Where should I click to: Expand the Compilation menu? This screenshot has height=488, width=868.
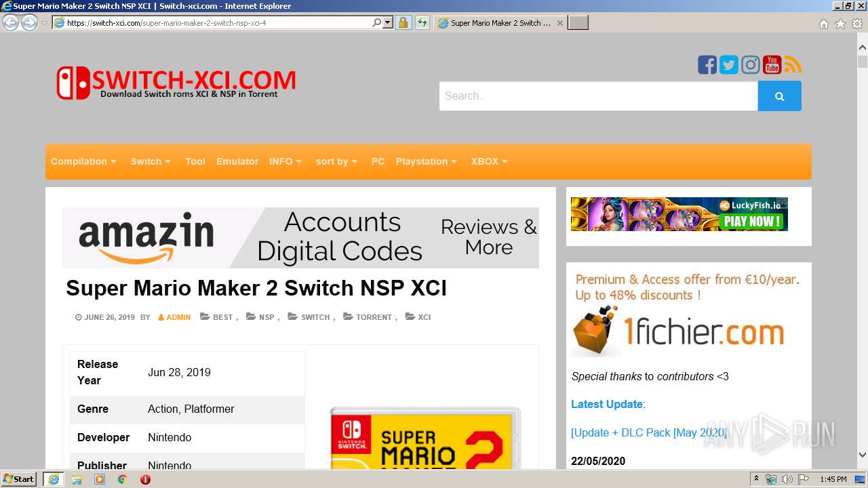[x=83, y=161]
